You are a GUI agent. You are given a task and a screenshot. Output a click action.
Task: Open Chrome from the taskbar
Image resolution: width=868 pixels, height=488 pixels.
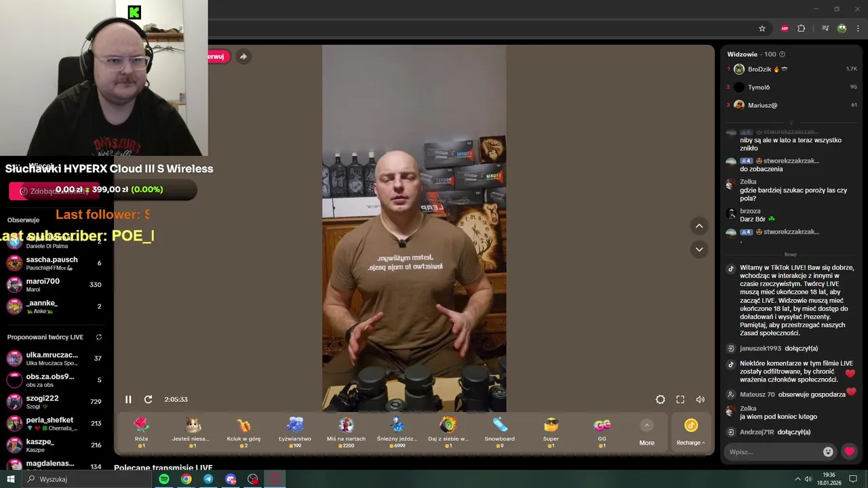click(186, 479)
